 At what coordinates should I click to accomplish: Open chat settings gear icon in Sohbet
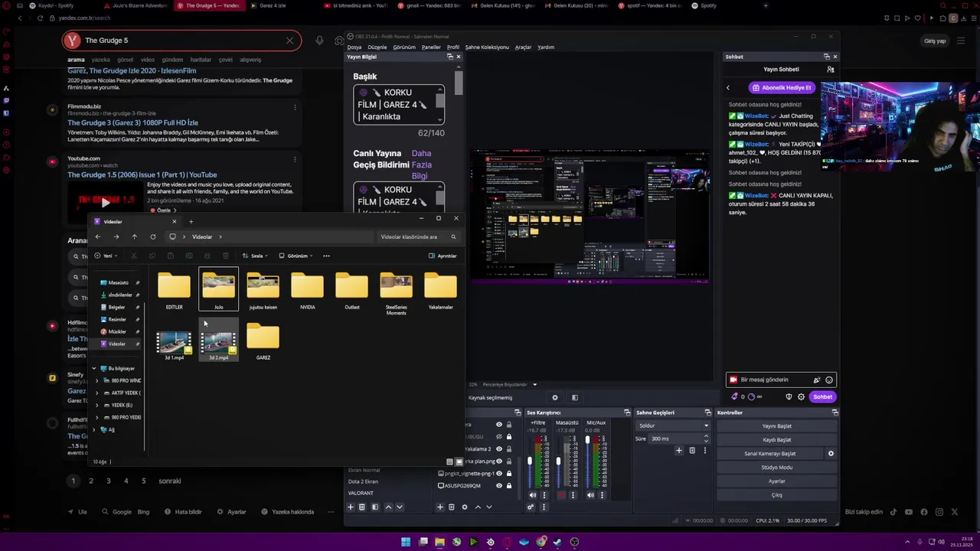point(801,396)
